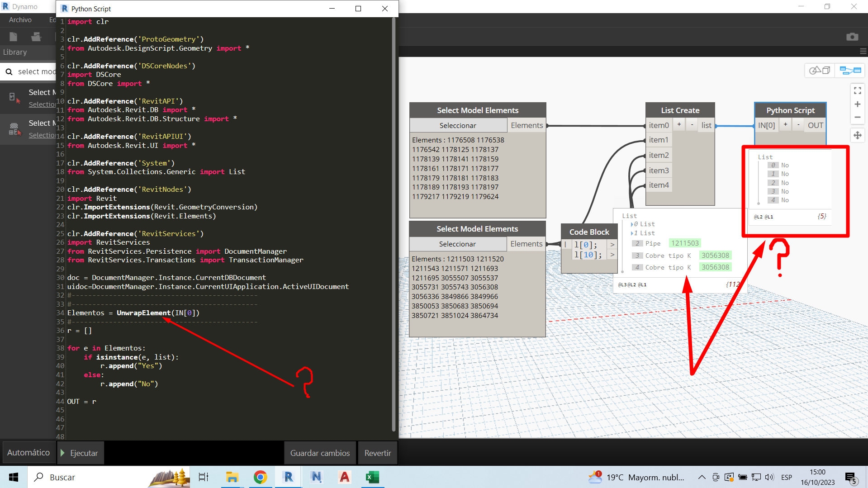Click the ESP input language indicator

click(x=787, y=477)
